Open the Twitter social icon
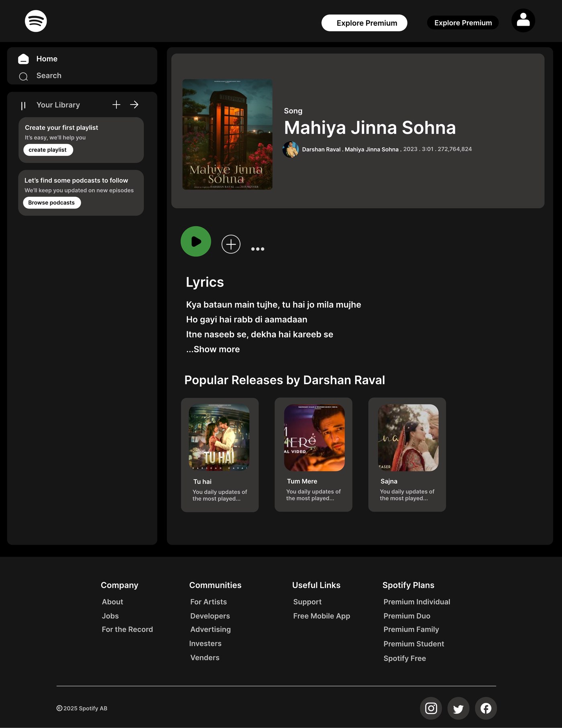The width and height of the screenshot is (562, 728). (x=458, y=708)
